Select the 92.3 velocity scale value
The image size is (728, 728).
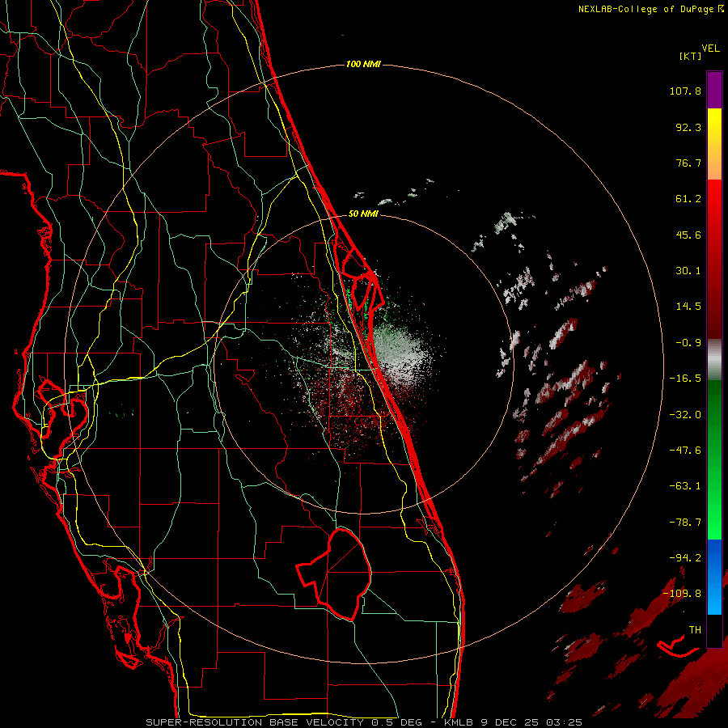point(688,127)
